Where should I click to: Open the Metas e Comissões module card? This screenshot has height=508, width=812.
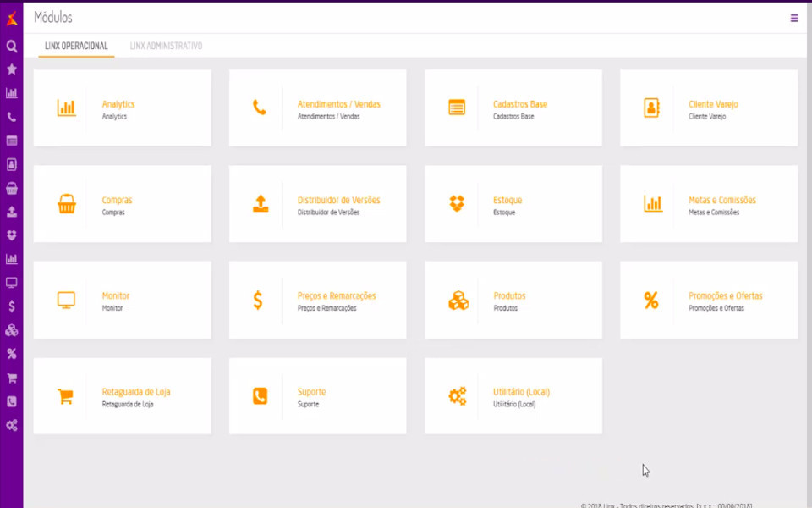709,204
